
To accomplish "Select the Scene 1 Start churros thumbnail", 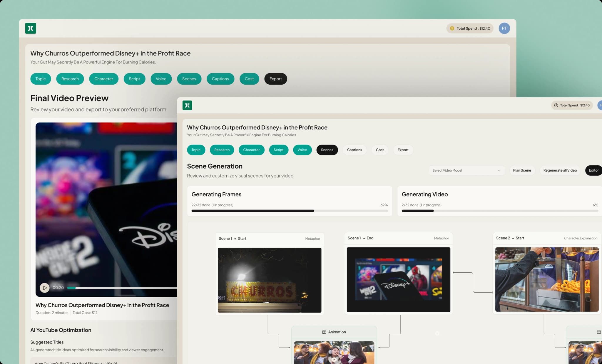I will (270, 280).
